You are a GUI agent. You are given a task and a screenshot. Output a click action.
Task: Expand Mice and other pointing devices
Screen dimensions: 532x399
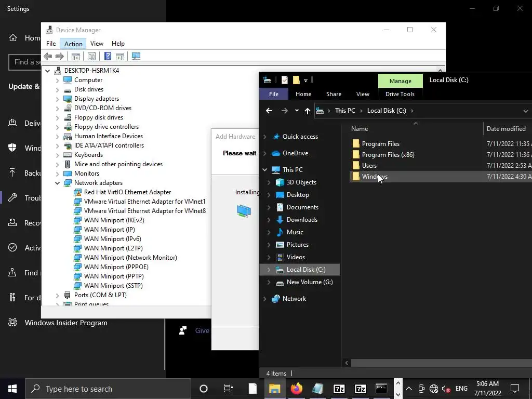tap(57, 165)
